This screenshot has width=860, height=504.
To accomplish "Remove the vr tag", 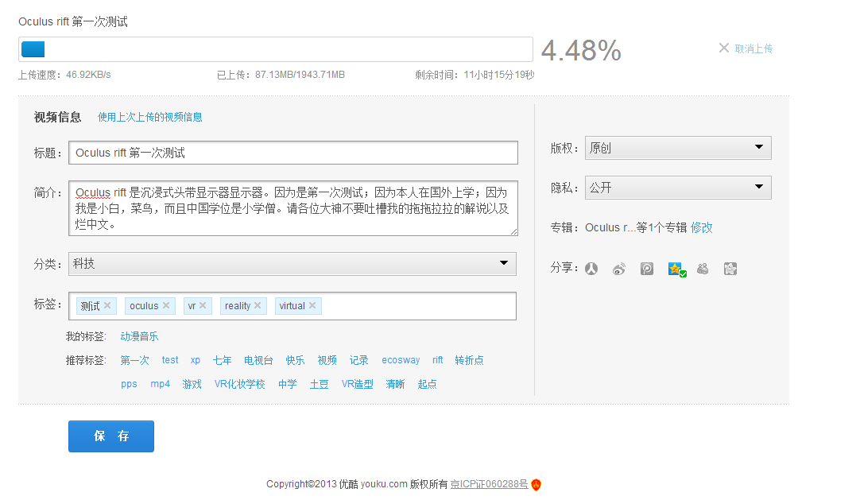I will click(x=203, y=305).
